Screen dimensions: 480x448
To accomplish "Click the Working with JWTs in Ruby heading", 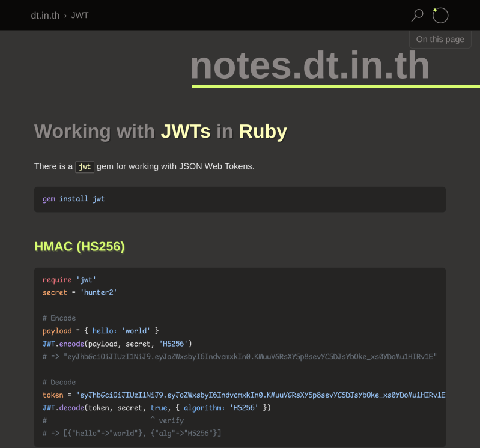I will pos(160,132).
